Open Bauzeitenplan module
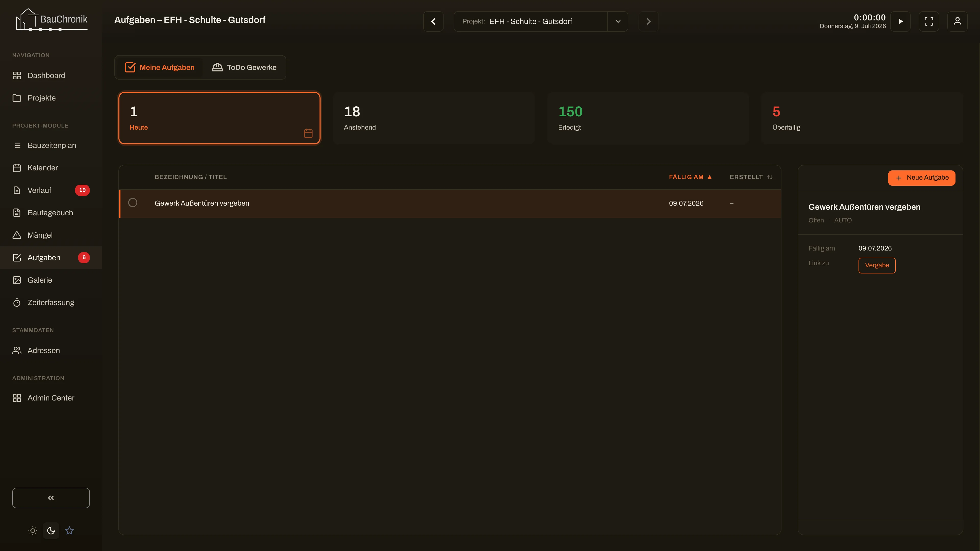980x551 pixels. click(51, 145)
